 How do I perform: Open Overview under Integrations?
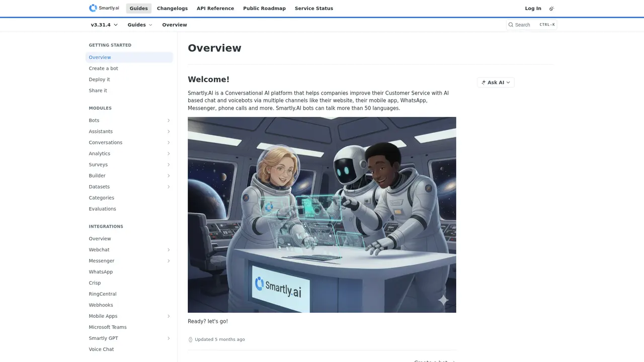(129, 239)
